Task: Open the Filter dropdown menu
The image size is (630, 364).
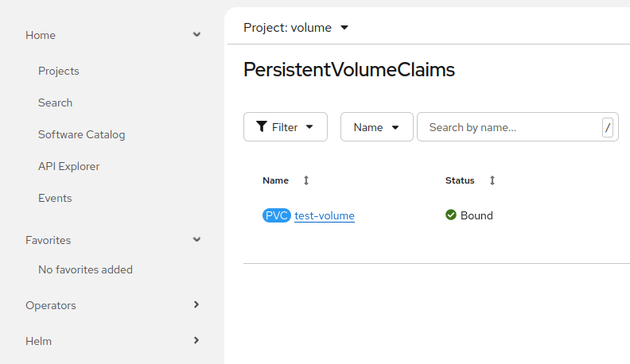Action: [286, 127]
